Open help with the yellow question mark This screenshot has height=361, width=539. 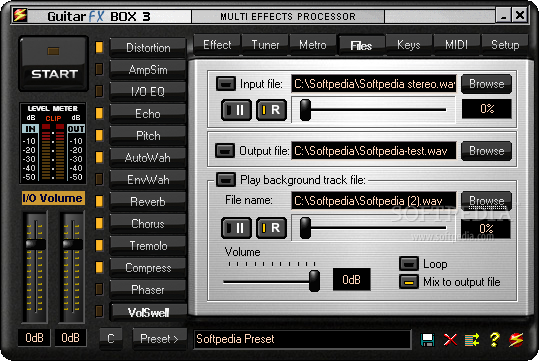pyautogui.click(x=494, y=340)
